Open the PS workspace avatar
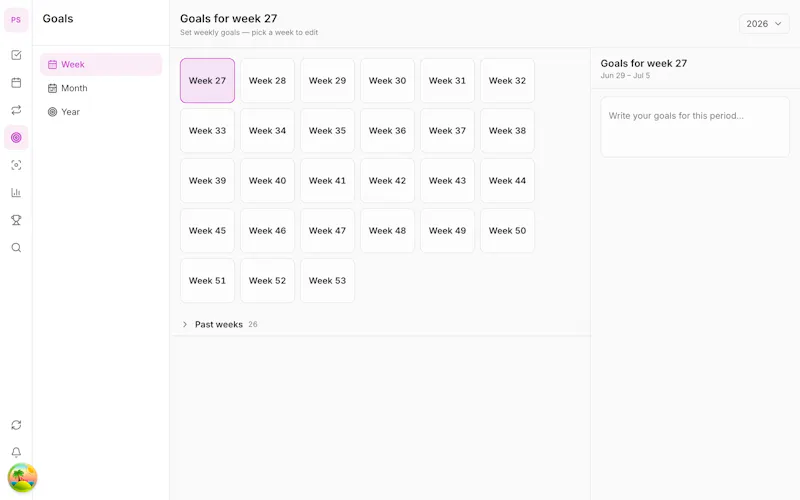Viewport: 800px width, 500px height. [16, 20]
